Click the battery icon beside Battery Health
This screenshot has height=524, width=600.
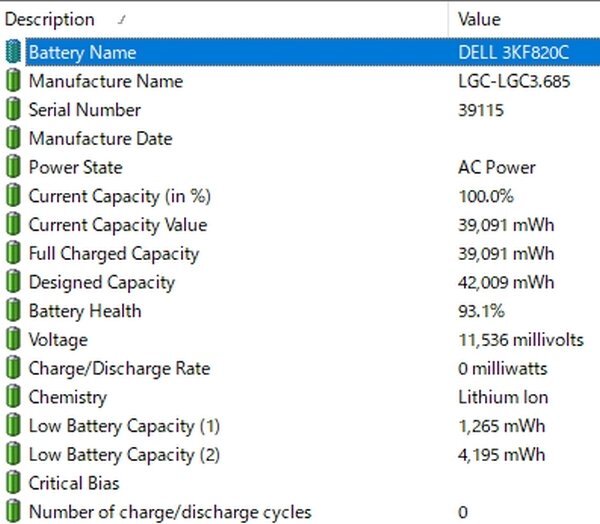13,311
